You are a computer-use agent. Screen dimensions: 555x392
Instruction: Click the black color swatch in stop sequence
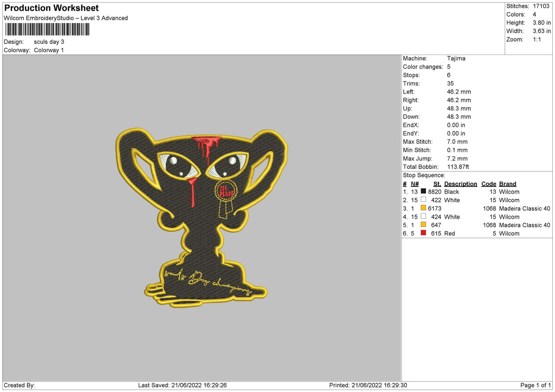[423, 192]
